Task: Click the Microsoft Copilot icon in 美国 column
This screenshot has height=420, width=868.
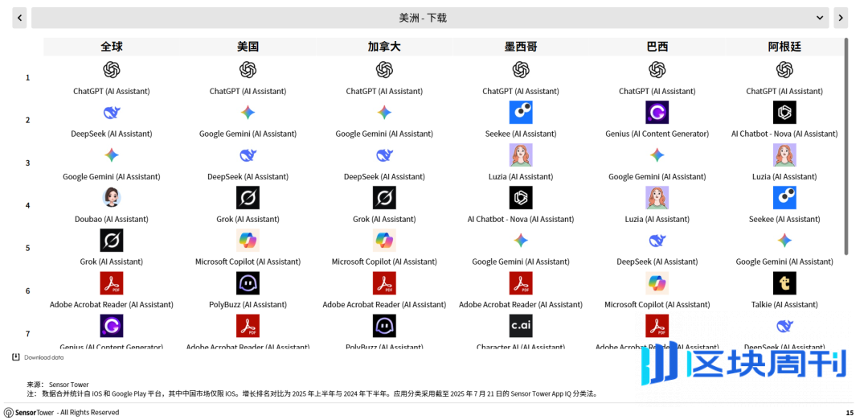Action: pyautogui.click(x=248, y=241)
